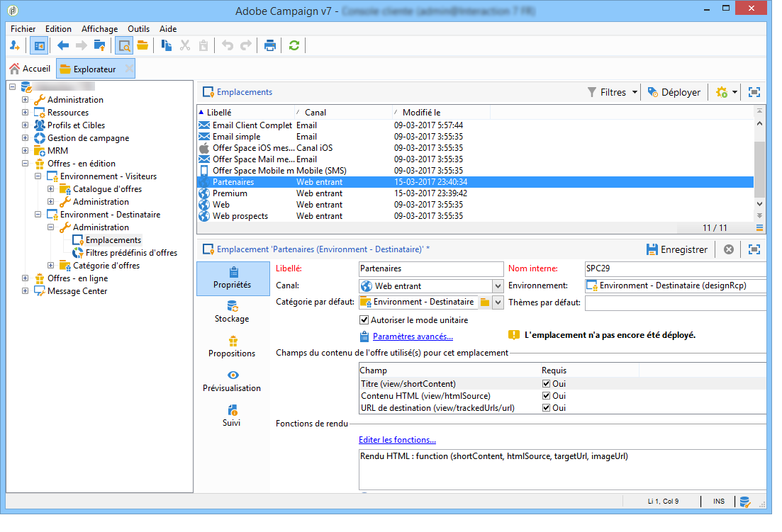Toggle the explorer search view icon

coord(123,46)
